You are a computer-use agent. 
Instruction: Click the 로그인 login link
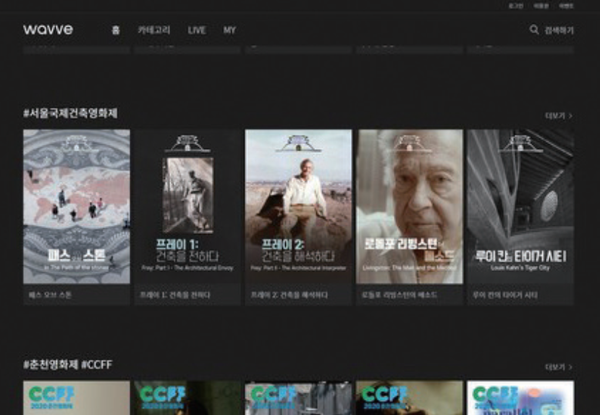[x=515, y=5]
